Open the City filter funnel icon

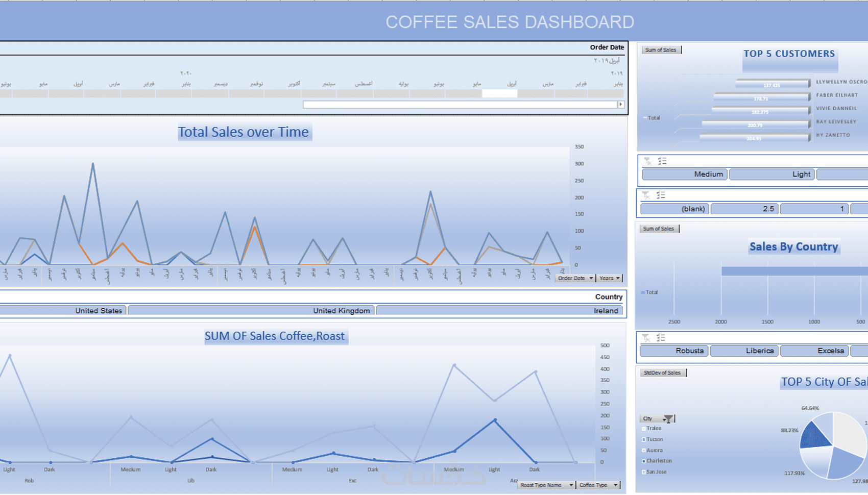668,419
